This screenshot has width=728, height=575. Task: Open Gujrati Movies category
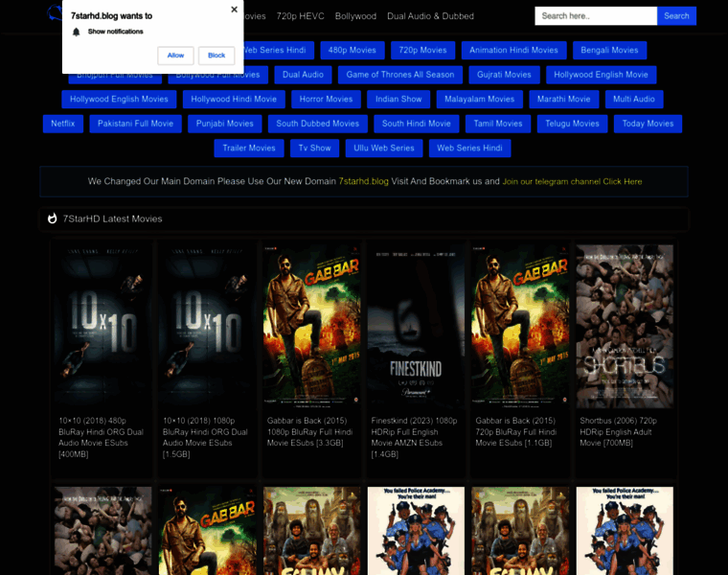click(x=504, y=75)
